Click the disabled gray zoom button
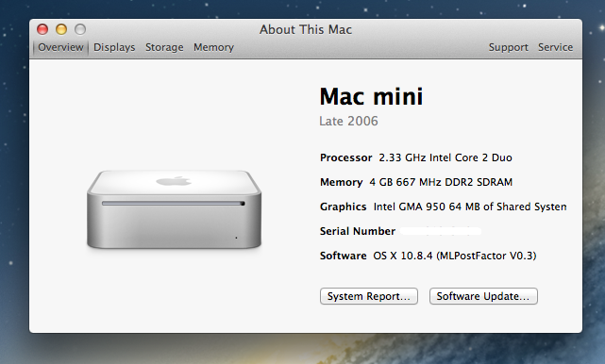Screen dimensions: 605x364 coord(80,29)
